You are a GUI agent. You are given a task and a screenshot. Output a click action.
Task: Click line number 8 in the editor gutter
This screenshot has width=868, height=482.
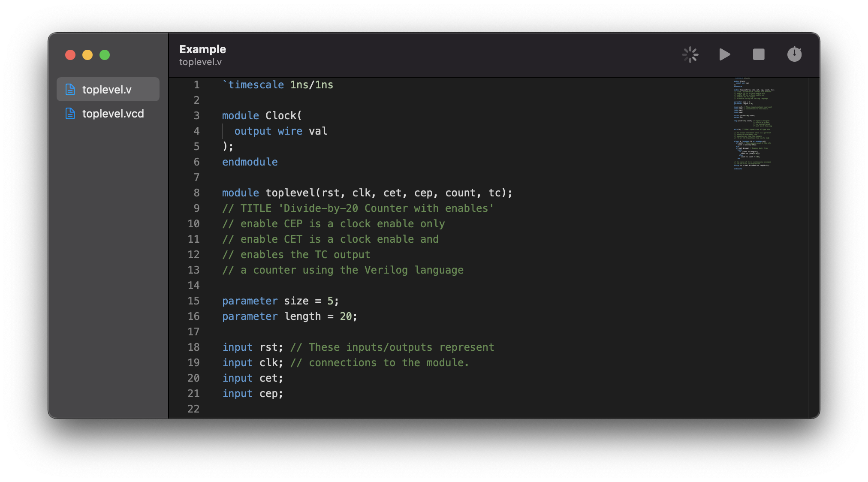(196, 193)
